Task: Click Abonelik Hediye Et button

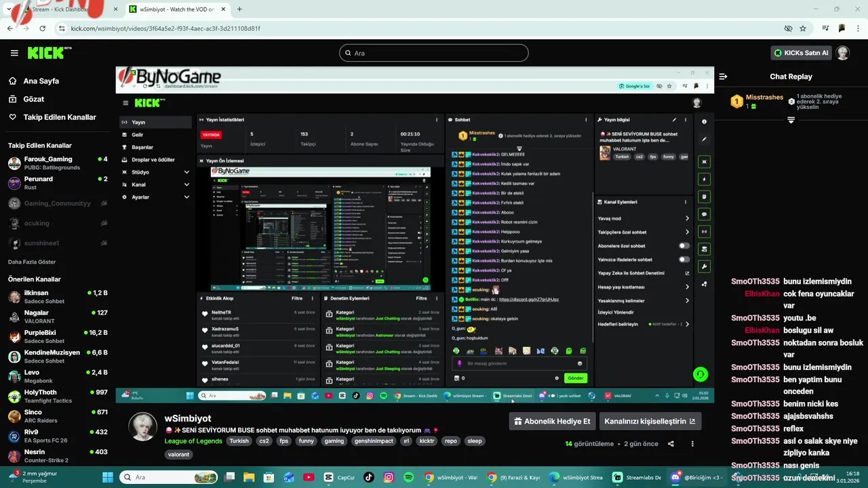Action: (x=553, y=421)
